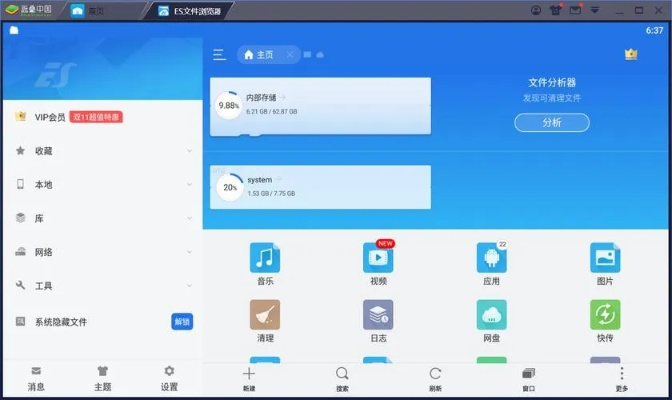Close the 主页 tab chip
The width and height of the screenshot is (672, 400).
pyautogui.click(x=290, y=55)
